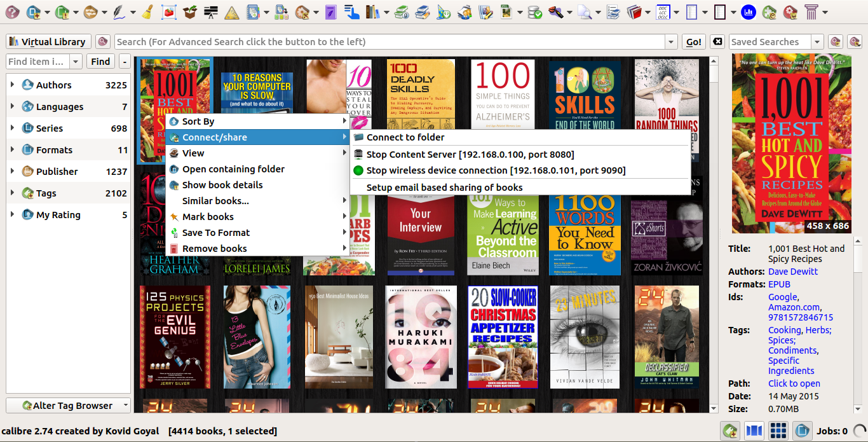Open the EPUB format link
The image size is (868, 442).
click(x=779, y=284)
